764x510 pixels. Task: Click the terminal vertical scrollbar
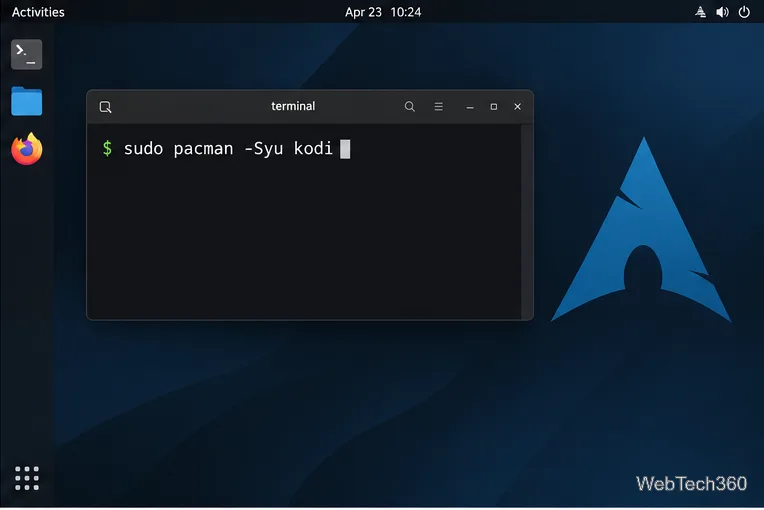click(x=526, y=222)
